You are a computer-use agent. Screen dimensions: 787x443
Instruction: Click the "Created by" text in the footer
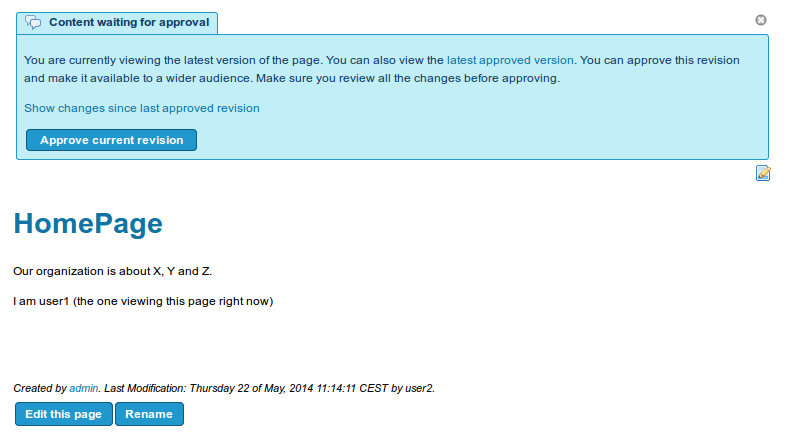tap(40, 388)
